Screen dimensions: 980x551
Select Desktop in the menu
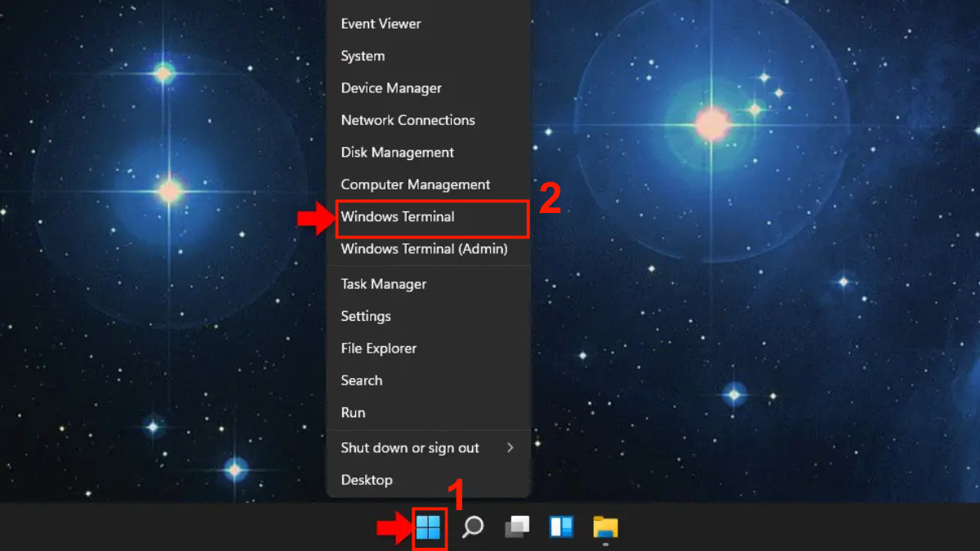pos(429,480)
